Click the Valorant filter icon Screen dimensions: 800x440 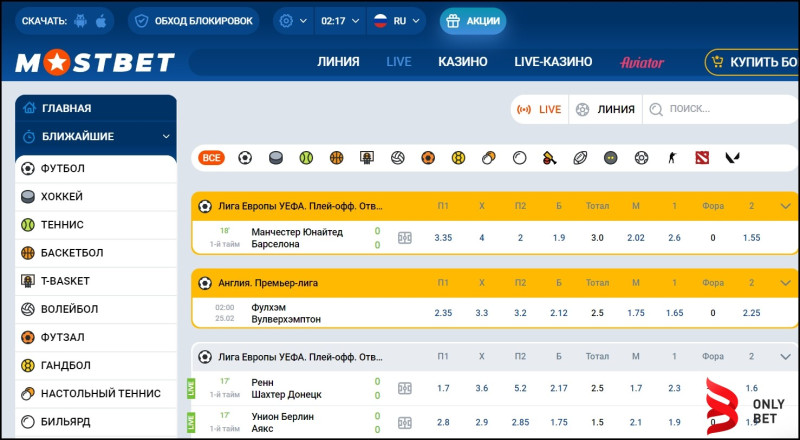pyautogui.click(x=732, y=158)
